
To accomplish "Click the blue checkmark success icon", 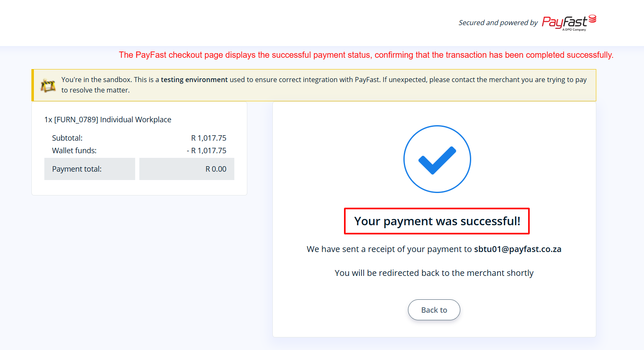I will (x=437, y=159).
